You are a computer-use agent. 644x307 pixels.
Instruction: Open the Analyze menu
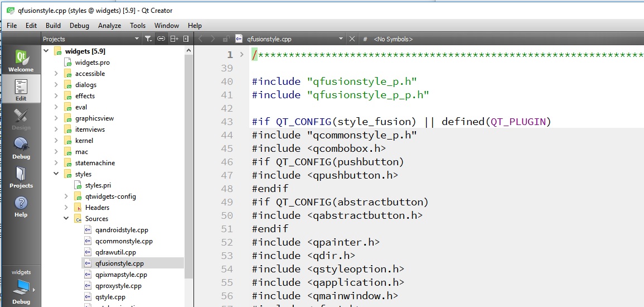tap(109, 26)
